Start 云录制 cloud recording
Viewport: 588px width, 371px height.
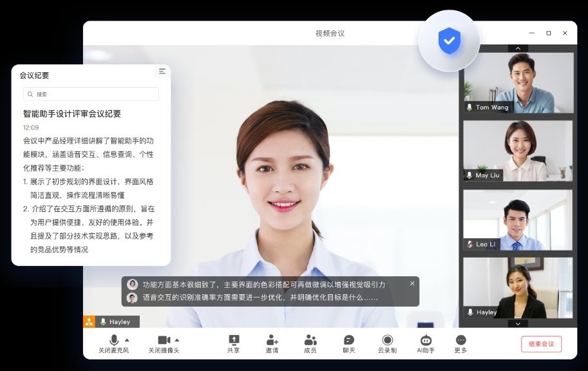tap(387, 340)
